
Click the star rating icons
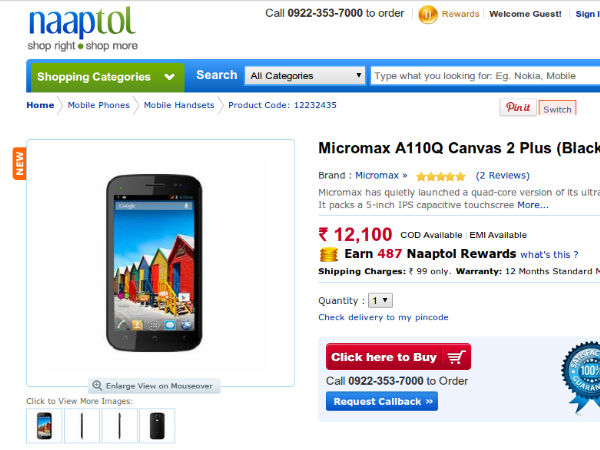pos(441,176)
